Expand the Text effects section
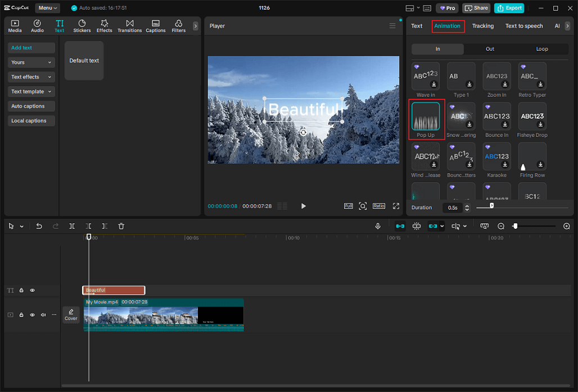Image resolution: width=578 pixels, height=392 pixels. 31,76
